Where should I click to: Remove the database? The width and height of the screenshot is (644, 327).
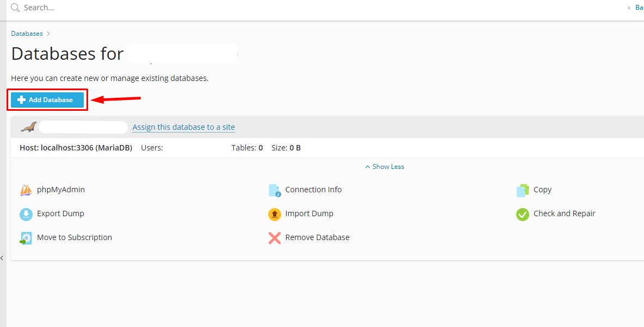pos(317,237)
